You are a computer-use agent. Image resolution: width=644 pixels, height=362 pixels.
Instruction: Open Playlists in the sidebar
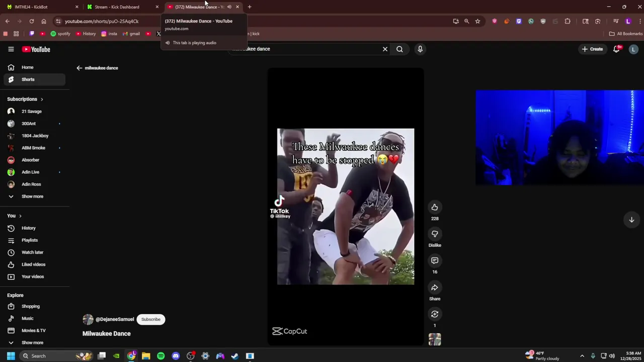(34, 240)
